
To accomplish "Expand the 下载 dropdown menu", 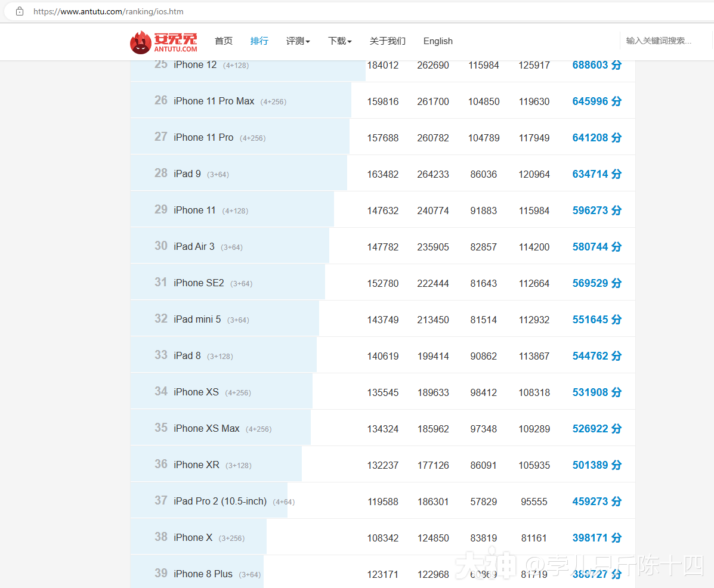I will tap(339, 41).
